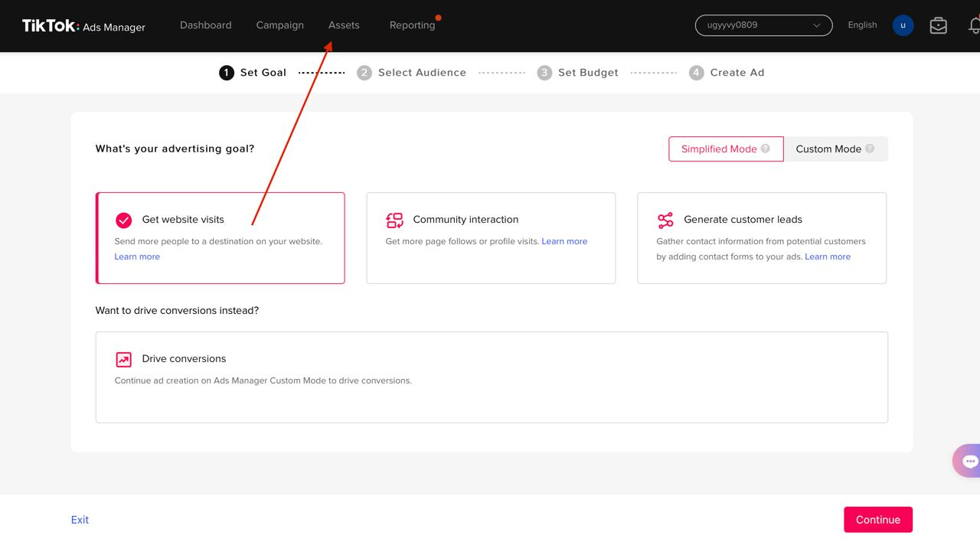Select the Get website visits goal
Screen dimensions: 980x542
coord(220,238)
